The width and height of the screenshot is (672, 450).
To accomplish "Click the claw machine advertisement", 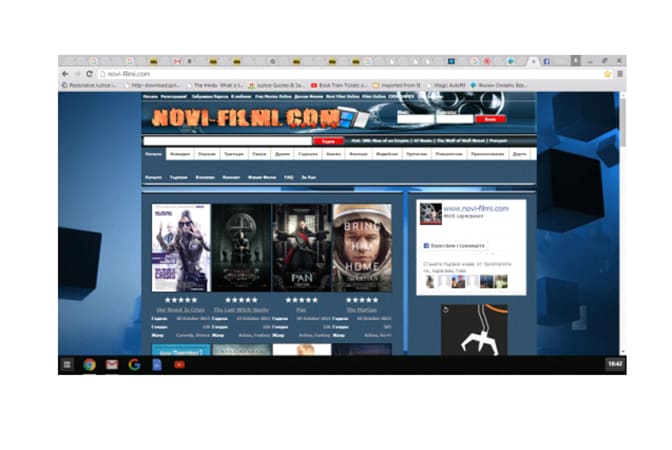I will 474,330.
